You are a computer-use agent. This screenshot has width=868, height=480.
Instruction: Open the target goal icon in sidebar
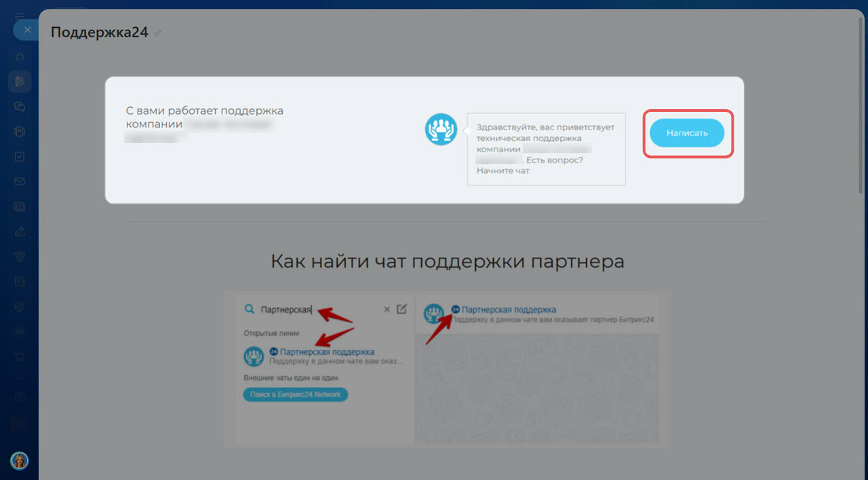[x=20, y=306]
